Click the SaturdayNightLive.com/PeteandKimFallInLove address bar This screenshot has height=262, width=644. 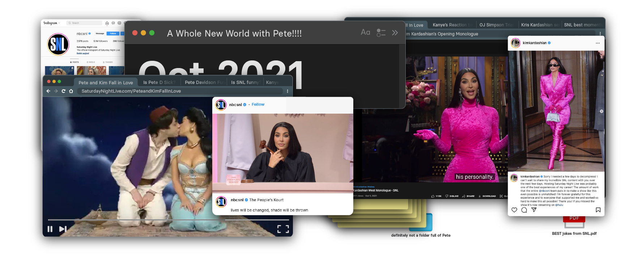coord(180,91)
